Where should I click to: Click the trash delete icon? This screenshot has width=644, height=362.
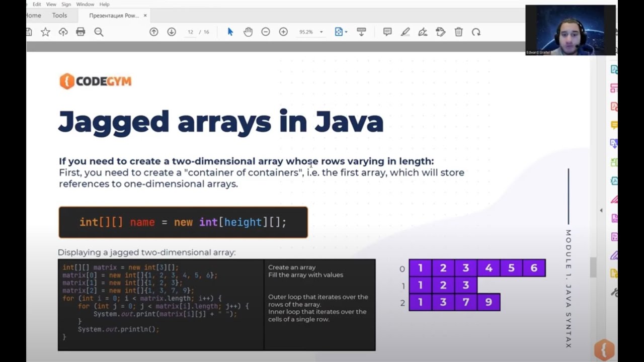click(x=458, y=32)
